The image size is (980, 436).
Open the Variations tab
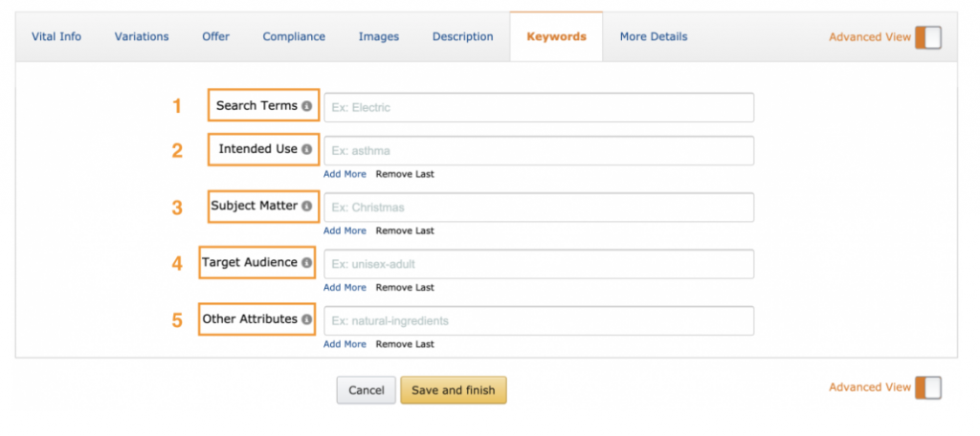click(x=142, y=37)
